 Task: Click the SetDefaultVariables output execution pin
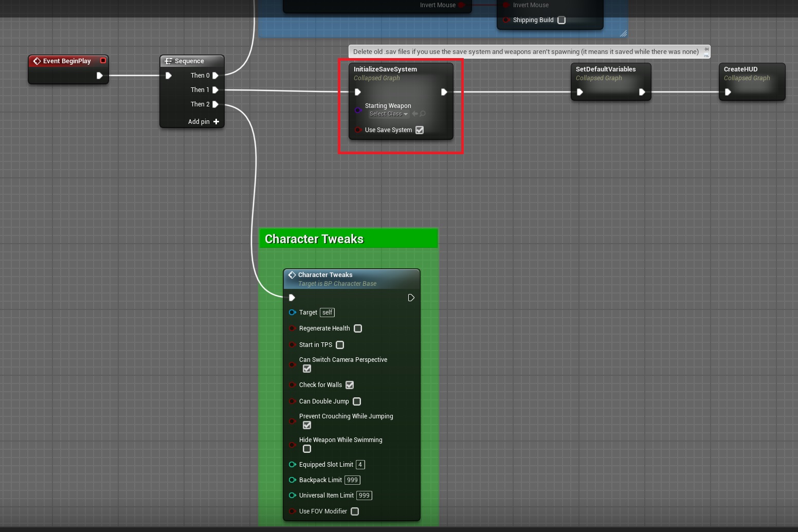tap(642, 92)
